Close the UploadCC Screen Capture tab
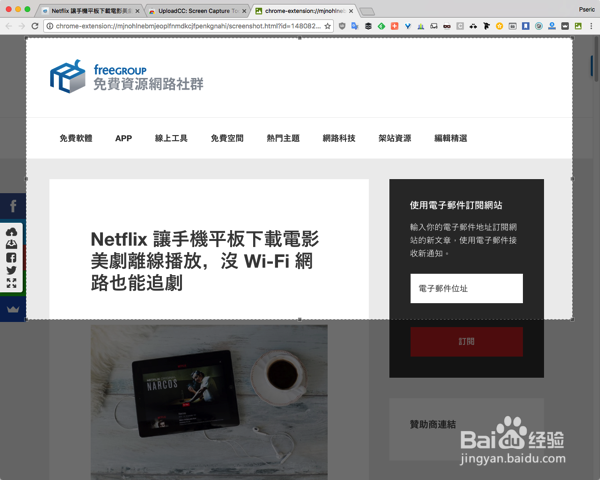 pyautogui.click(x=244, y=11)
